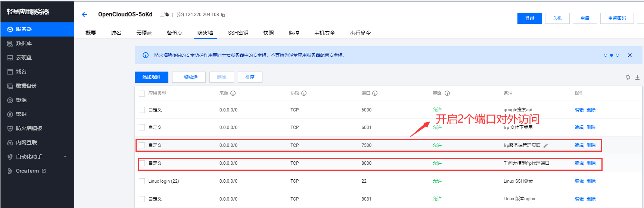Click the pencil icon next to frp服务端管理页面 remark
Image resolution: width=644 pixels, height=208 pixels.
tap(545, 146)
